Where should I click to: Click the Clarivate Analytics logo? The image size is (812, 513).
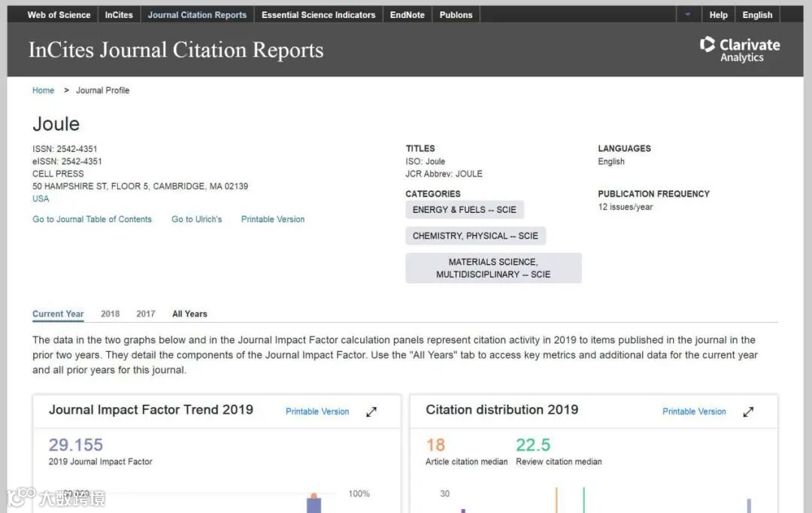pos(740,50)
